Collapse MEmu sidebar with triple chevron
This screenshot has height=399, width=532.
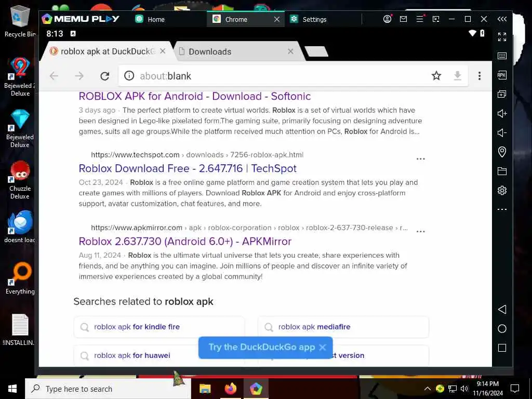502,19
